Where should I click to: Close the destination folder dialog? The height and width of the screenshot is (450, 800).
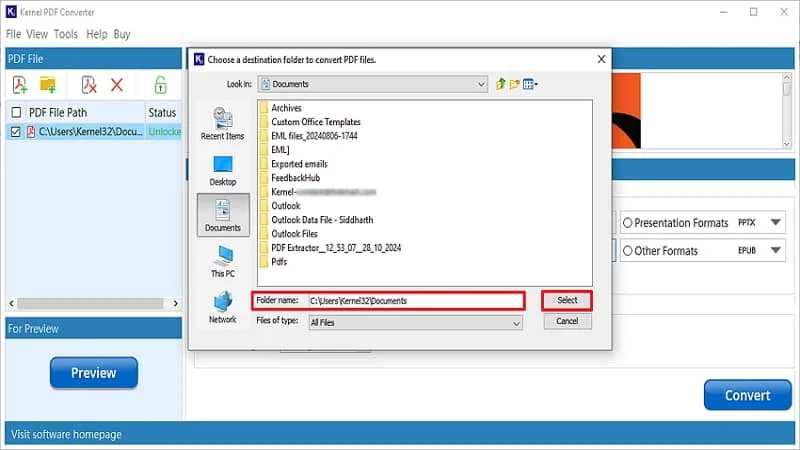coord(602,59)
